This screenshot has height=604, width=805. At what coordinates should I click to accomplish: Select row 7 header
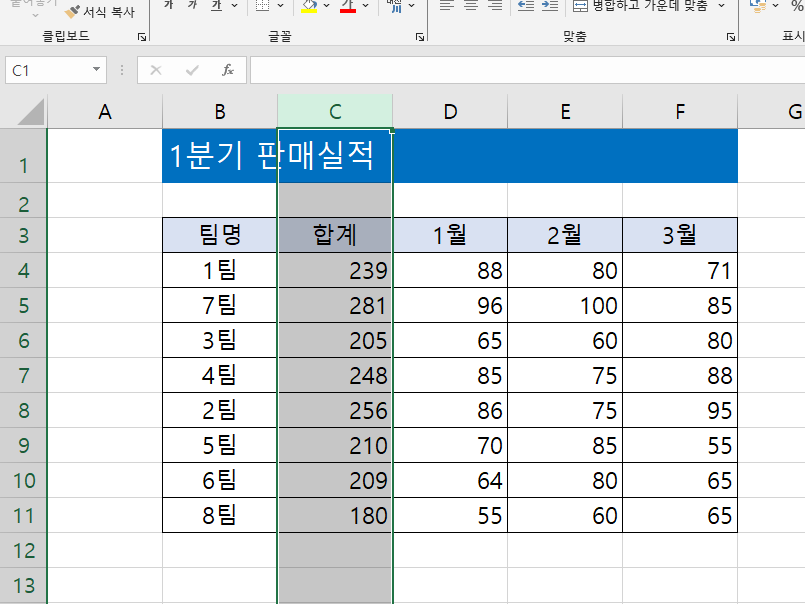pyautogui.click(x=23, y=375)
